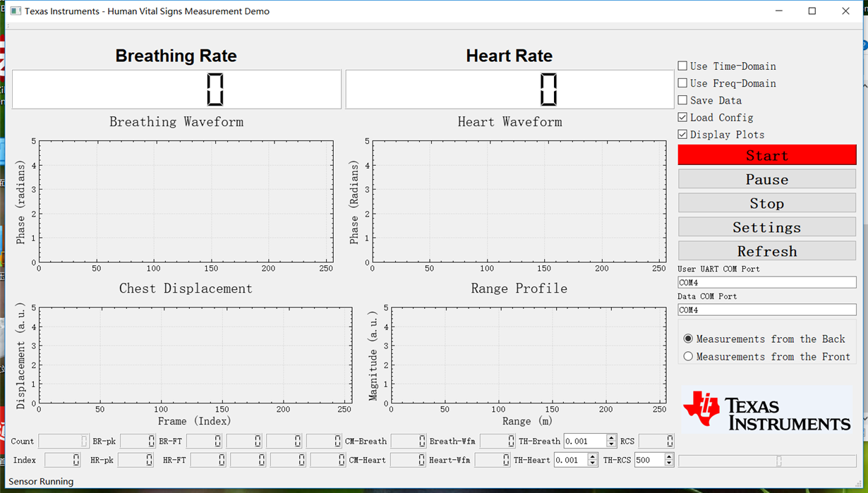868x493 pixels.
Task: Click the Range Profile title text
Action: (x=519, y=288)
